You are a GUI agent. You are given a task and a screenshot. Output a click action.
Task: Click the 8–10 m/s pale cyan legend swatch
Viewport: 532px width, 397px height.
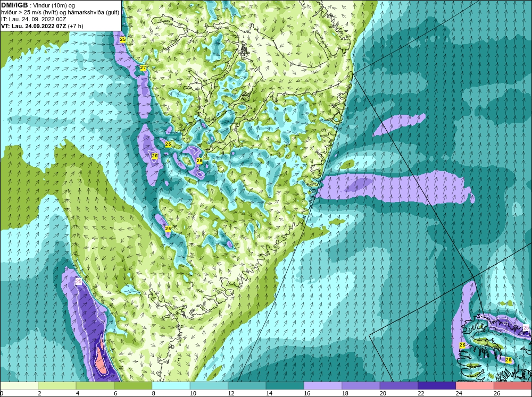(x=171, y=386)
